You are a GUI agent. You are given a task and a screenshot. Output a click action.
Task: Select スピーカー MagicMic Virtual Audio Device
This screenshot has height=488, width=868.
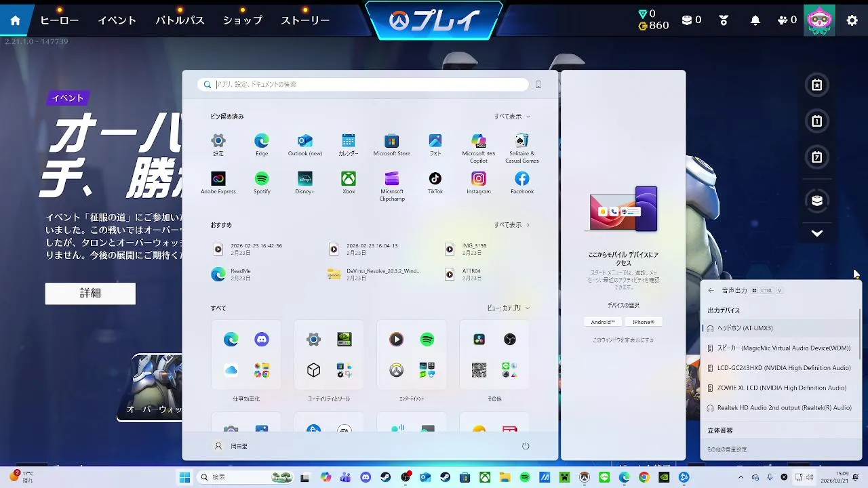click(x=780, y=348)
